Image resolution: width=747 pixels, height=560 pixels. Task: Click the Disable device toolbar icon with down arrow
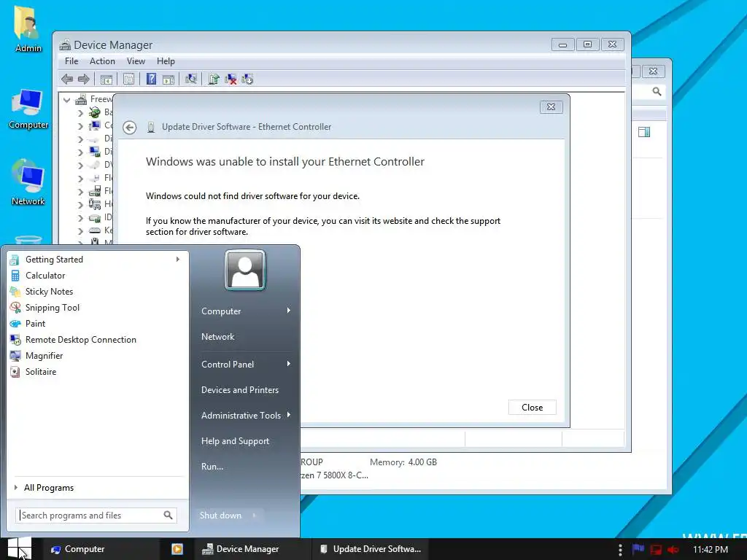tap(247, 79)
